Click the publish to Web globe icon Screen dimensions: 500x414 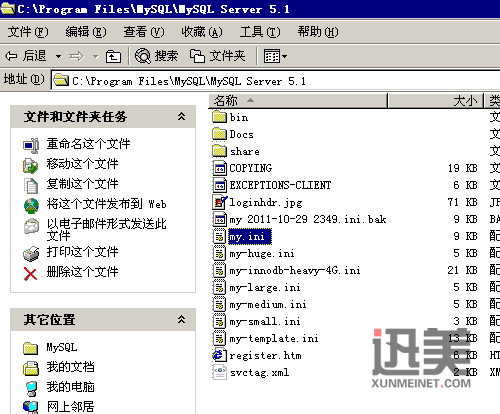pos(31,206)
